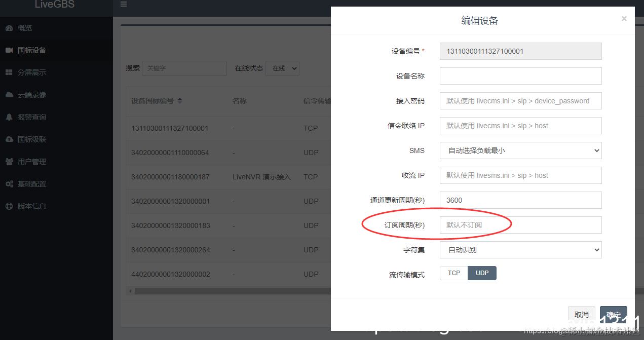Click the 用户管理 users icon
The image size is (644, 340).
(9, 162)
